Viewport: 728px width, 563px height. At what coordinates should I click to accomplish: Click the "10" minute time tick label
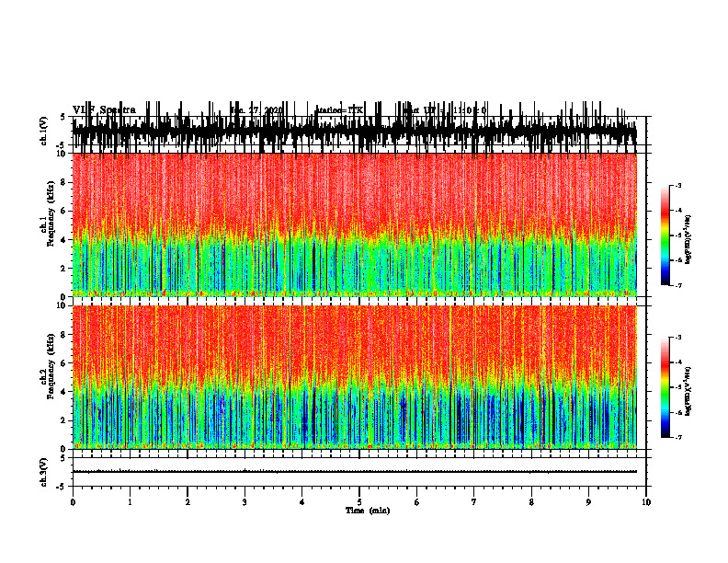click(x=646, y=502)
